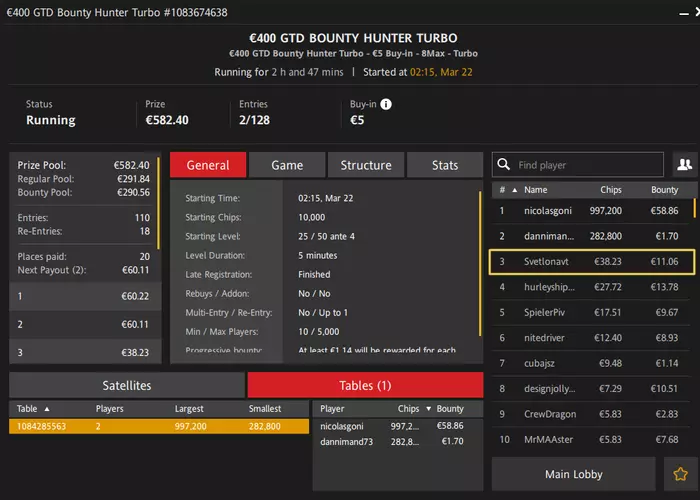The image size is (700, 500).
Task: Click the prize pool panel scrollbar
Action: 158,203
